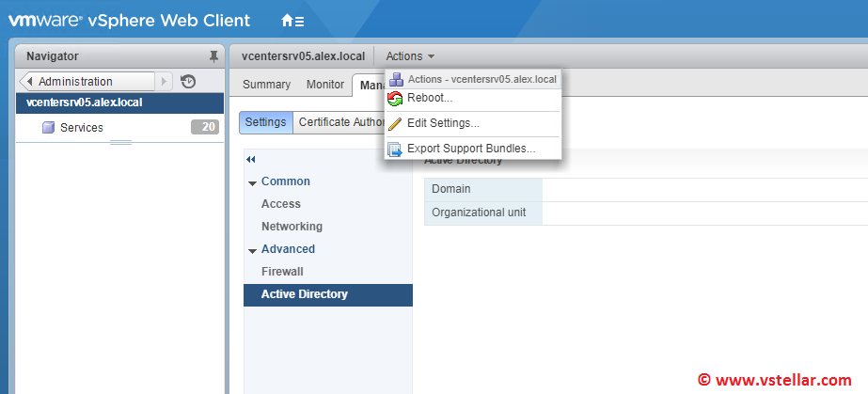The width and height of the screenshot is (868, 394).
Task: Select Firewall in Advanced settings
Action: click(x=282, y=272)
